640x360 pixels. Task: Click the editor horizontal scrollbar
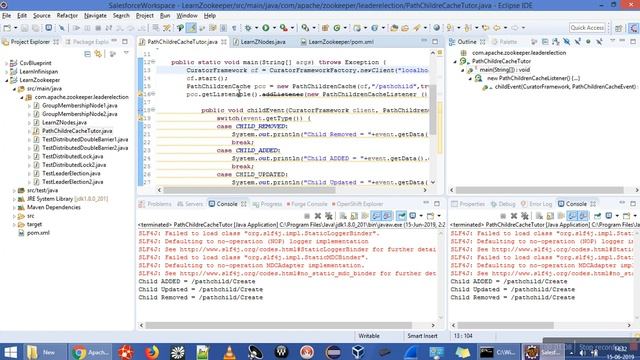(x=249, y=190)
